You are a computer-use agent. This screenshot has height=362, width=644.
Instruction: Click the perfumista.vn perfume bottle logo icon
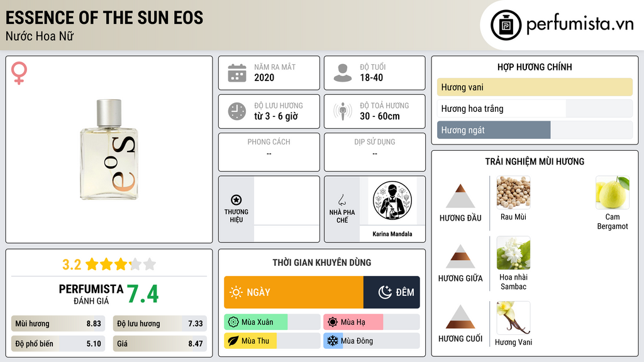click(x=506, y=25)
